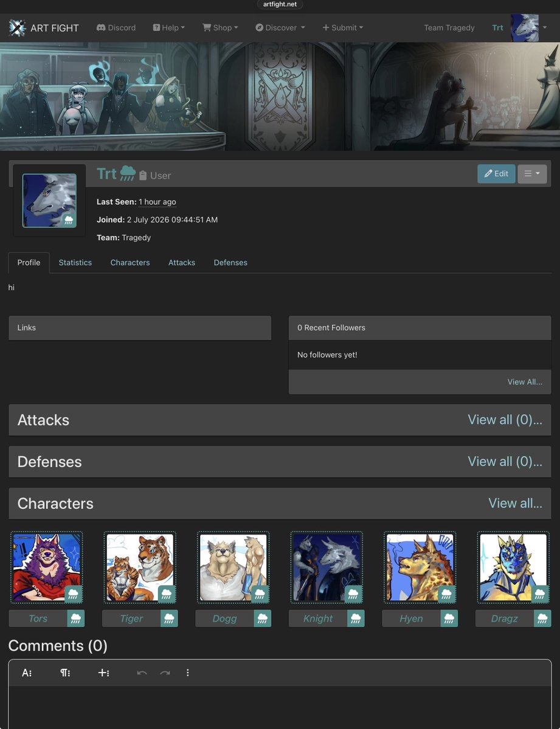Screen dimensions: 560x729
Task: Open View all (0) Defenses link
Action: 505,461
